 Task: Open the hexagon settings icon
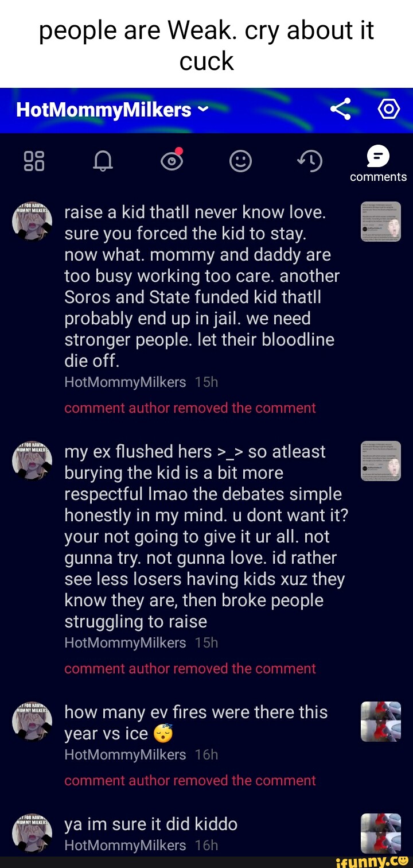(389, 109)
